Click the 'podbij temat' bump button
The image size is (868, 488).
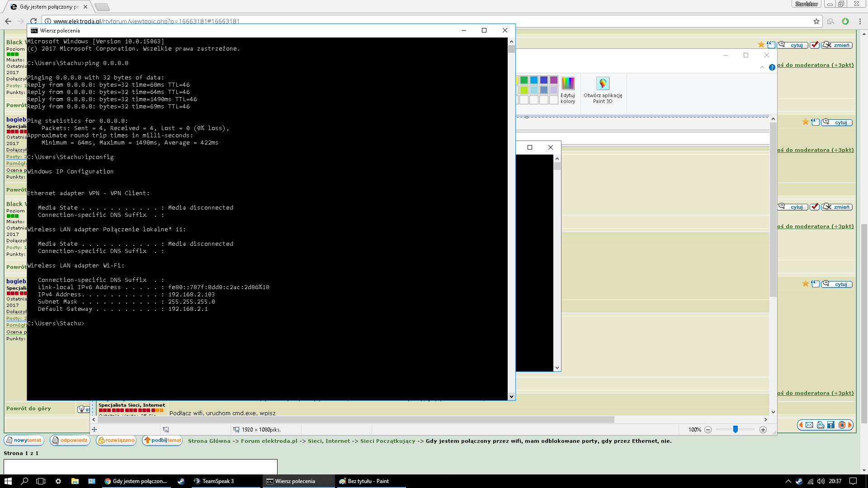pos(162,440)
